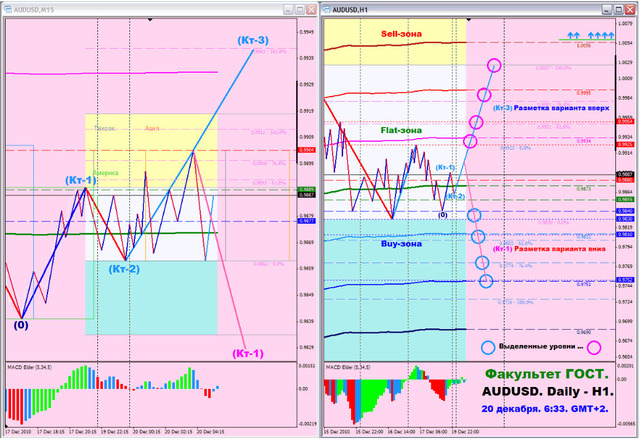Click the 'Америка' session label in M15
Image resolution: width=640 pixels, height=440 pixels.
105,173
